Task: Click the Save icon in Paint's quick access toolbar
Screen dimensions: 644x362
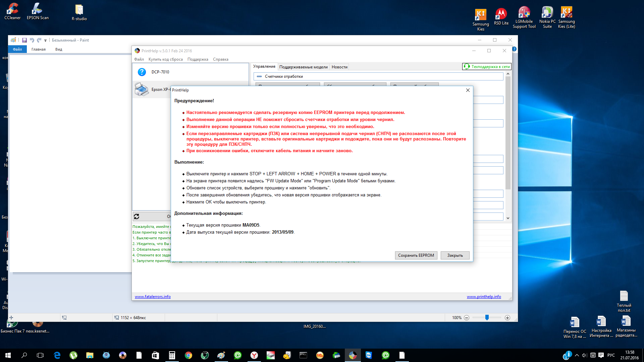Action: click(x=24, y=40)
